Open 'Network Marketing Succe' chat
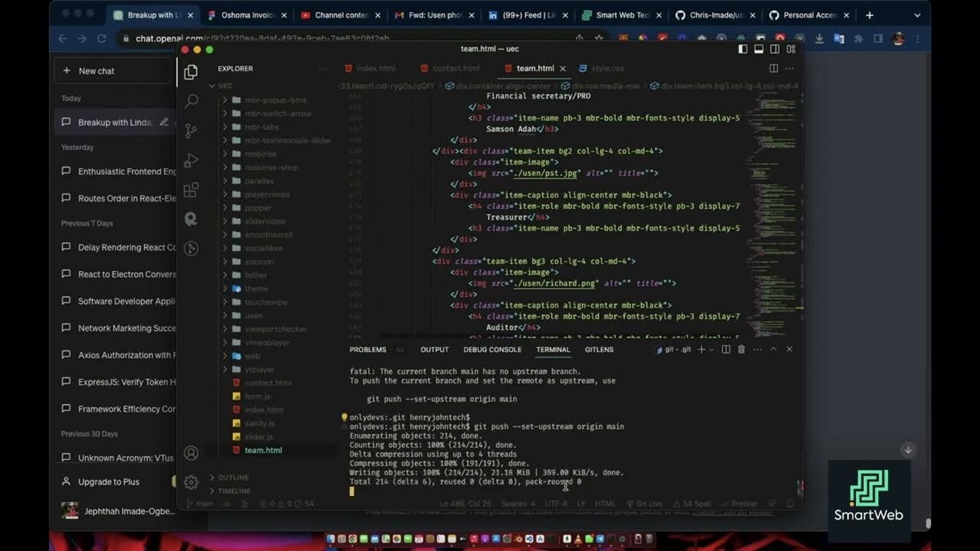This screenshot has width=980, height=551. pyautogui.click(x=118, y=328)
